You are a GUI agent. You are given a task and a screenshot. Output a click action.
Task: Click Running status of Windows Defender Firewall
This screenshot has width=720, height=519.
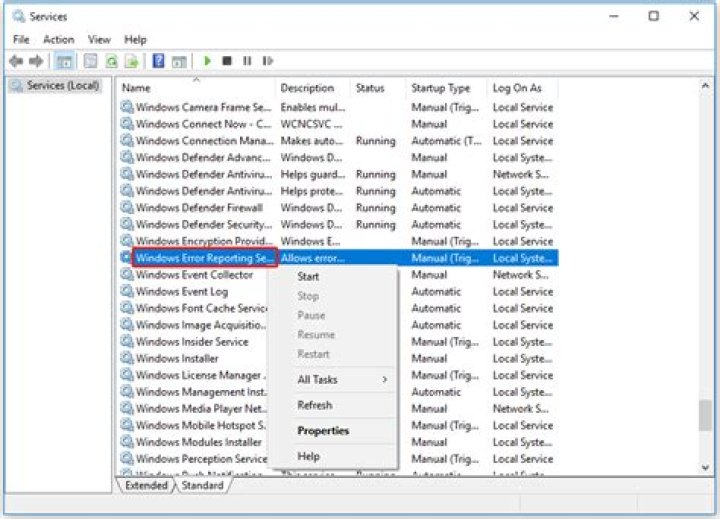point(376,208)
